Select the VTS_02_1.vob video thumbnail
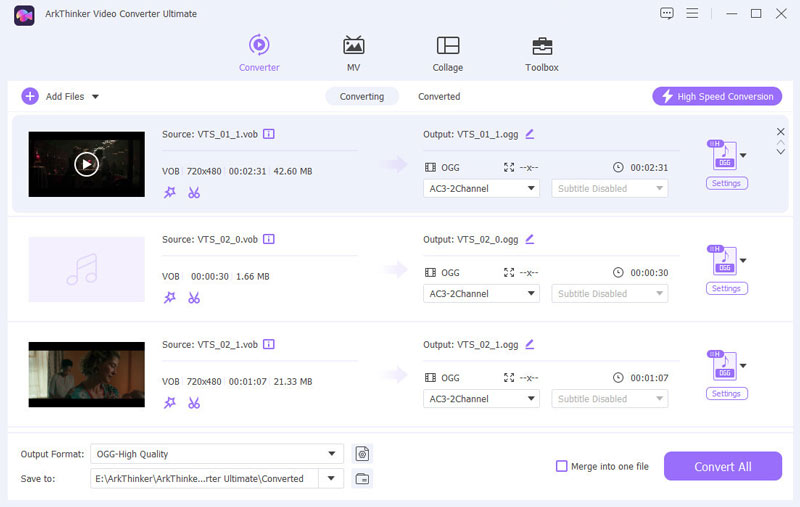Image resolution: width=800 pixels, height=507 pixels. click(86, 374)
